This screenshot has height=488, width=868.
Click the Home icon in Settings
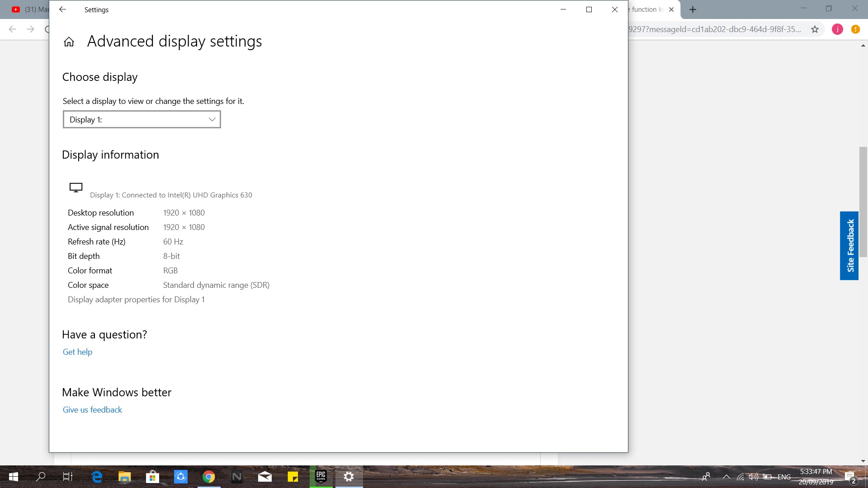point(69,42)
